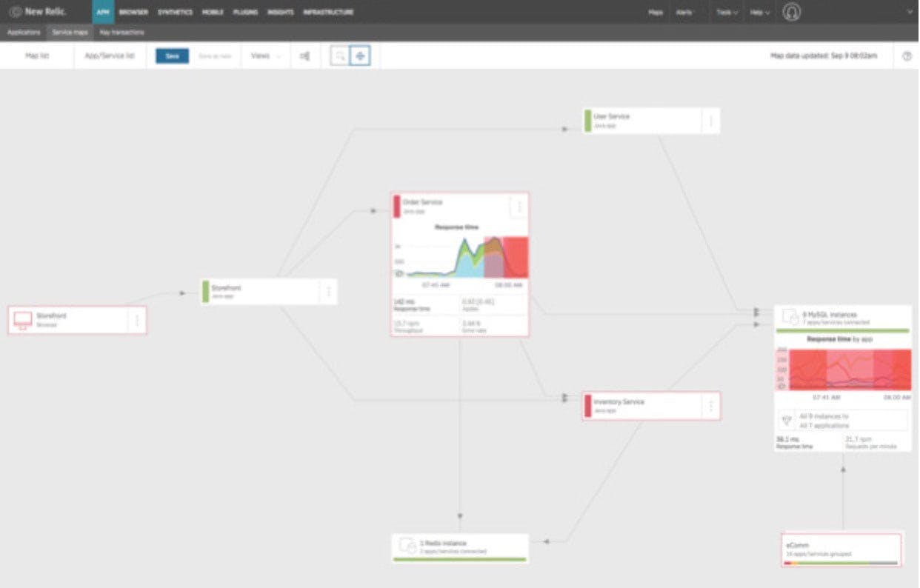Image resolution: width=920 pixels, height=588 pixels.
Task: Click the Redis instance database icon
Action: [407, 545]
